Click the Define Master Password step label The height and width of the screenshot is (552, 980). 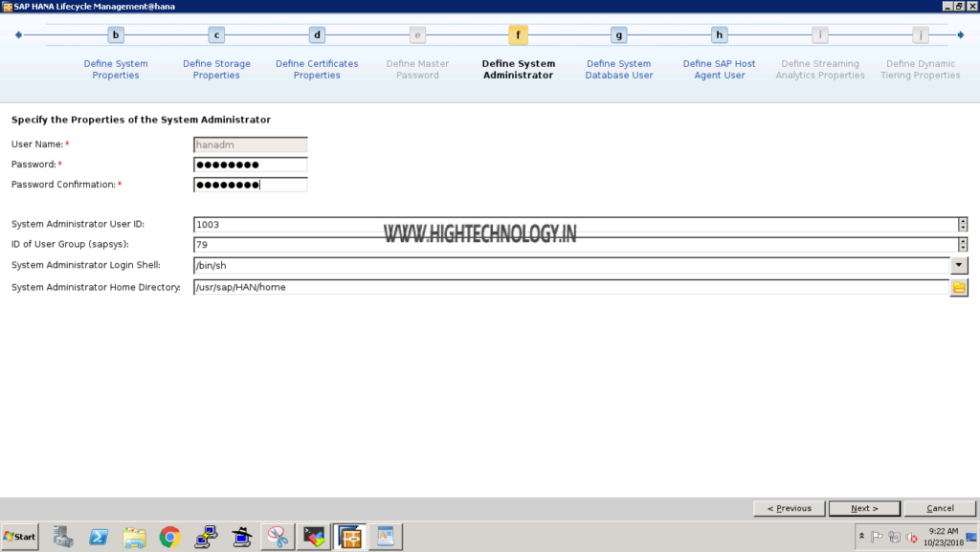(x=417, y=69)
